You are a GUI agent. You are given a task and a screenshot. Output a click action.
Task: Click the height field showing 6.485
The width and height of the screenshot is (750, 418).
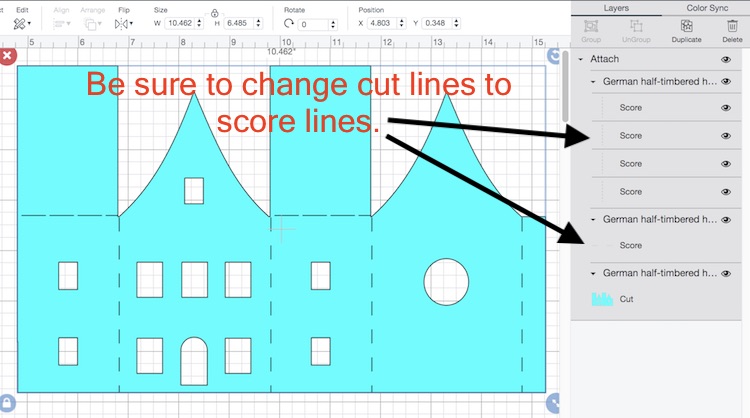tap(239, 23)
